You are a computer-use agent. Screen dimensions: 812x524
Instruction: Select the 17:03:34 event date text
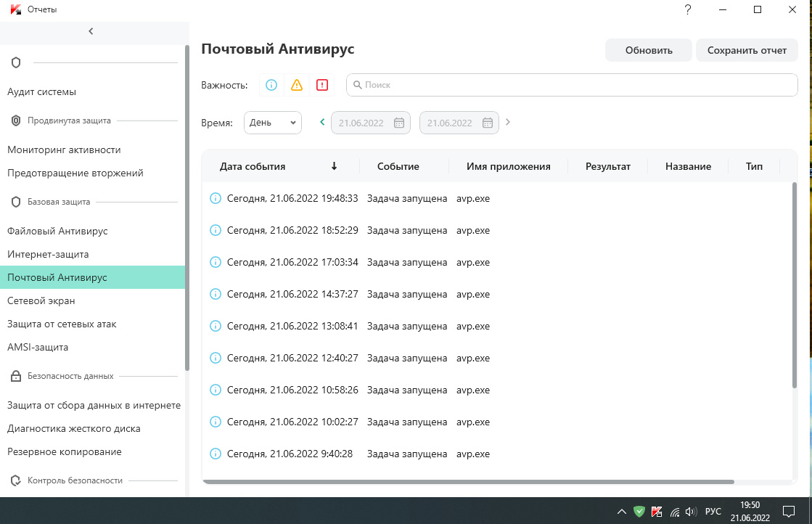point(292,263)
